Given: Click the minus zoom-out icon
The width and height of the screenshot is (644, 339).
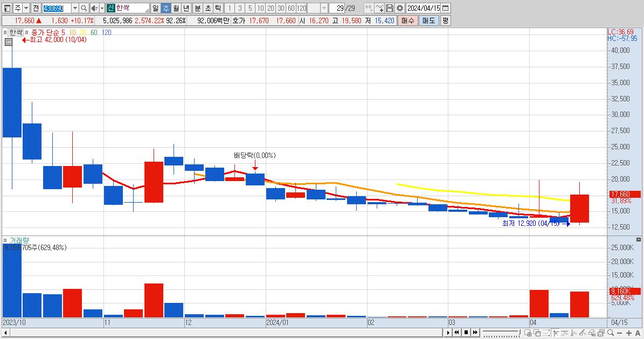Looking at the screenshot, I should [x=619, y=333].
